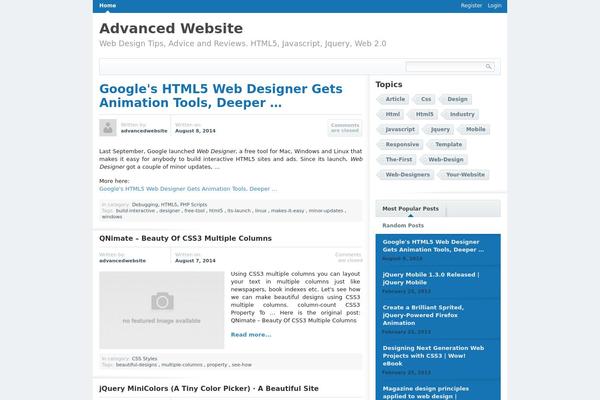Open the PHP Scripts category link
This screenshot has width=600, height=400.
tap(193, 205)
